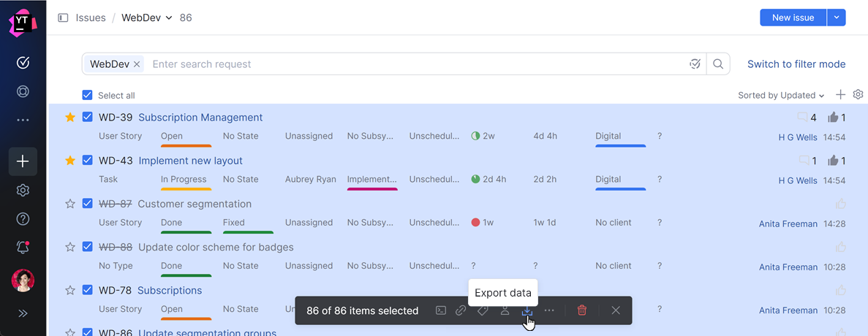This screenshot has width=868, height=336.
Task: Click the search magnifier icon
Action: [718, 64]
